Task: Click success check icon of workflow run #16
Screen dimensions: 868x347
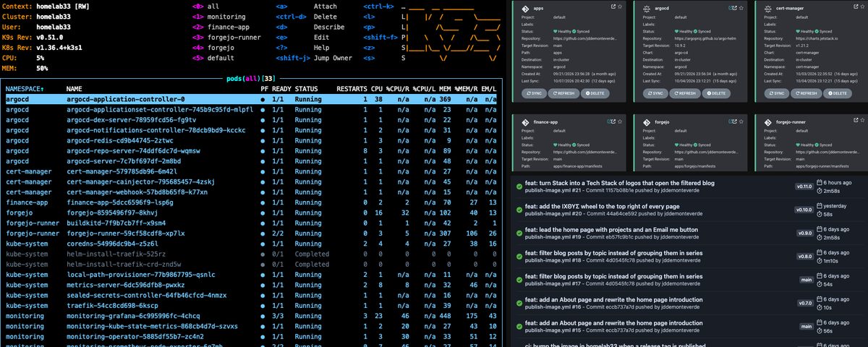Action: 519,302
